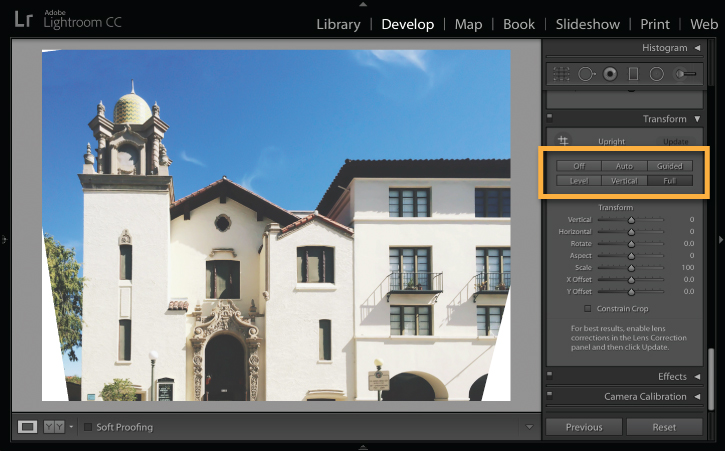
Task: Apply Level Upright correction
Action: (579, 181)
